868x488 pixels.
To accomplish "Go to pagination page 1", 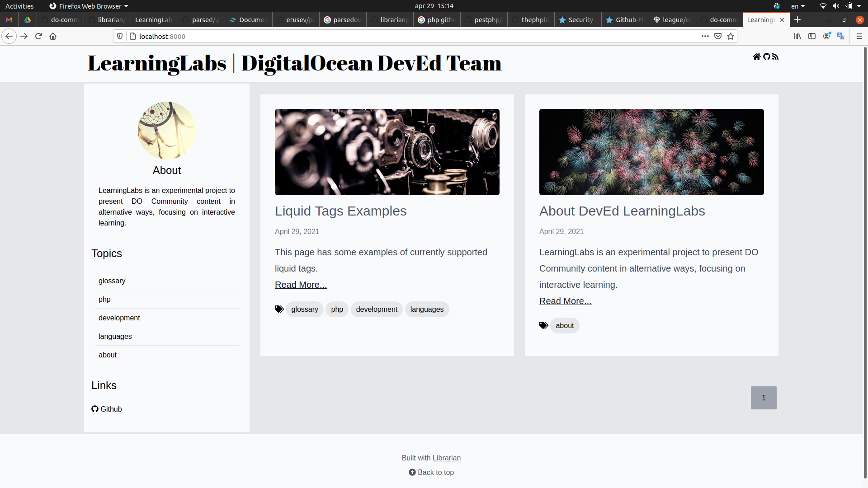I will click(764, 398).
